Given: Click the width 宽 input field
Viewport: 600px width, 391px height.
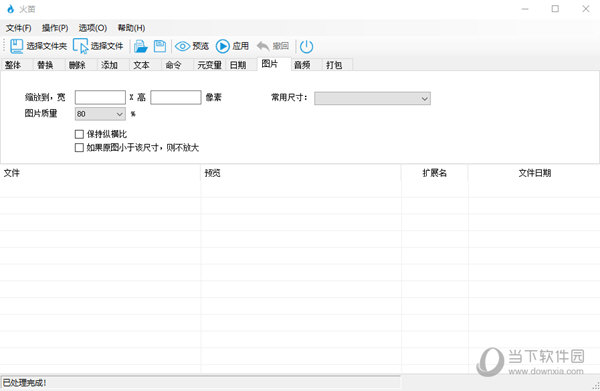Looking at the screenshot, I should 100,97.
